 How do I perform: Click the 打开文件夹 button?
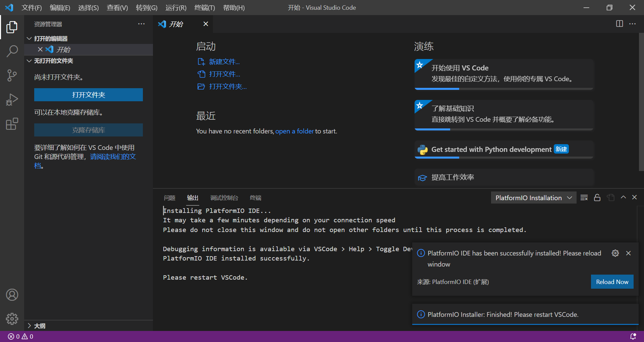pos(89,95)
